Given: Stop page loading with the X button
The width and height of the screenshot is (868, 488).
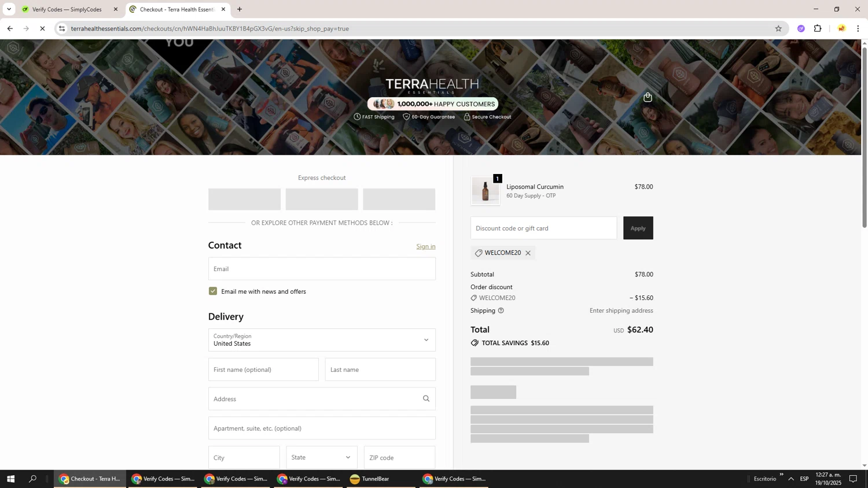Looking at the screenshot, I should [42, 28].
